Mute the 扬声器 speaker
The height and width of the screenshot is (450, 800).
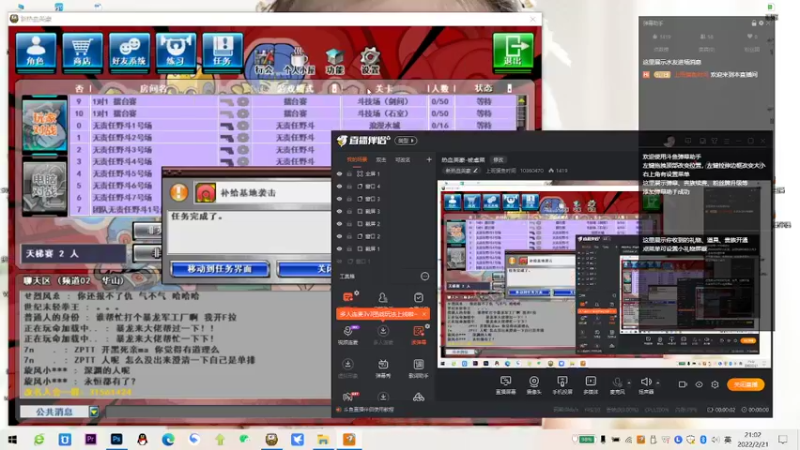[646, 385]
